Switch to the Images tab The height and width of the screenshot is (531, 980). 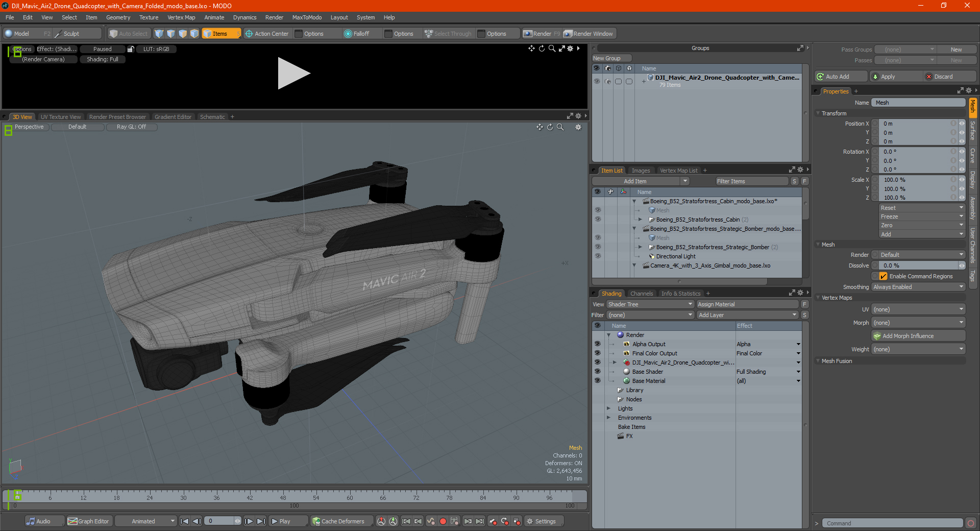pos(641,171)
